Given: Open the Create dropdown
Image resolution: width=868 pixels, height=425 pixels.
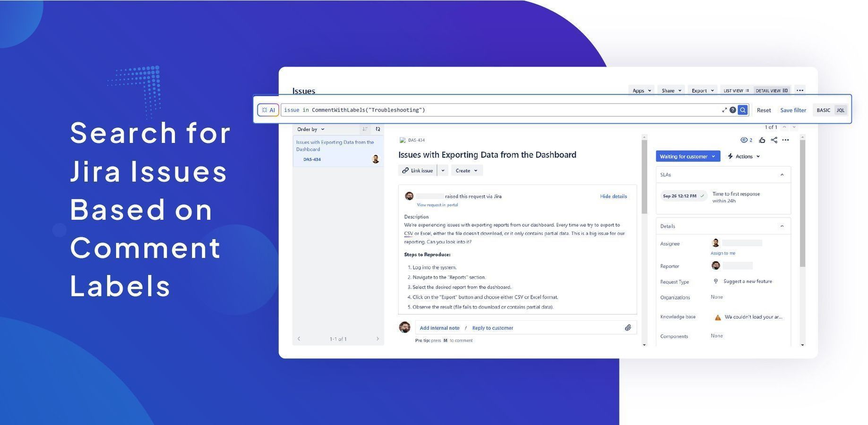Looking at the screenshot, I should pyautogui.click(x=467, y=170).
